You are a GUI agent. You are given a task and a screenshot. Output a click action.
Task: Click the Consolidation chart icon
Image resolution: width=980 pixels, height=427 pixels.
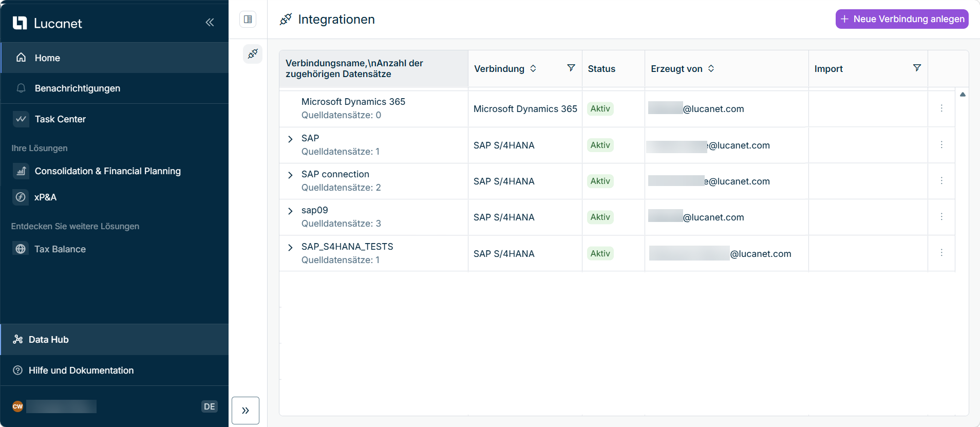pos(21,171)
